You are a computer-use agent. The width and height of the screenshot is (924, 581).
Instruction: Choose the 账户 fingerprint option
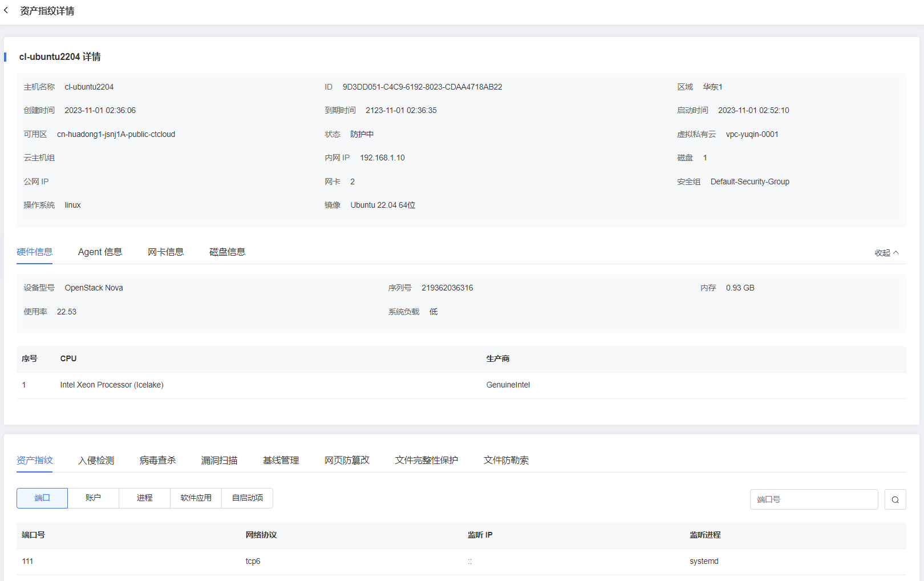[93, 498]
